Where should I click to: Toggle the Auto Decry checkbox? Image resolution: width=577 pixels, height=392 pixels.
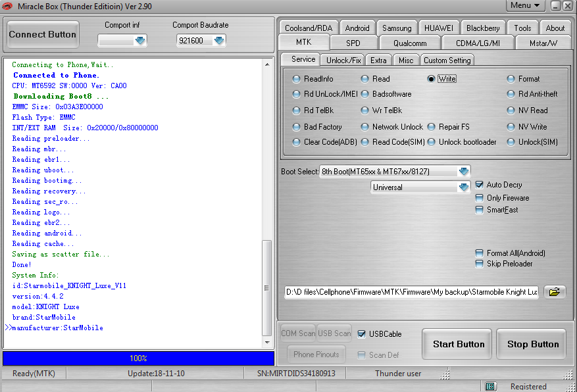click(x=479, y=185)
